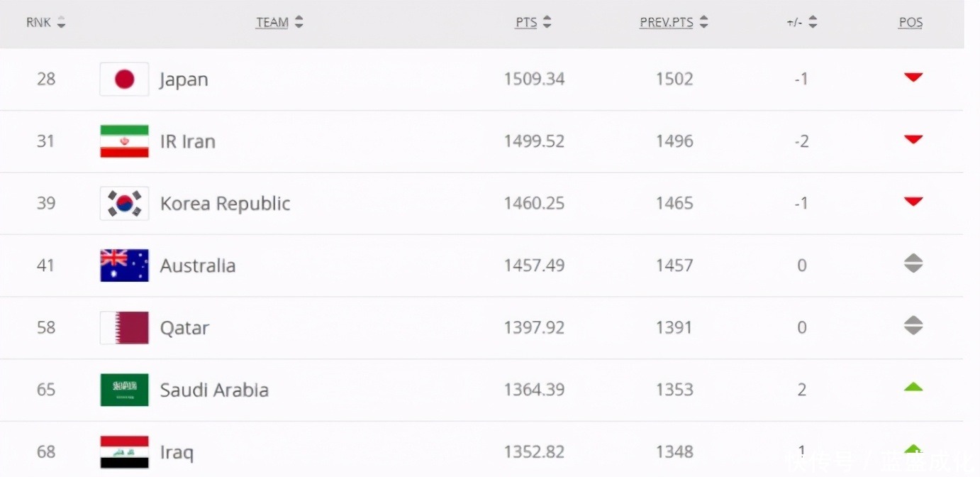Click the Australia flag icon
Screen dimensions: 980x477
click(x=124, y=265)
